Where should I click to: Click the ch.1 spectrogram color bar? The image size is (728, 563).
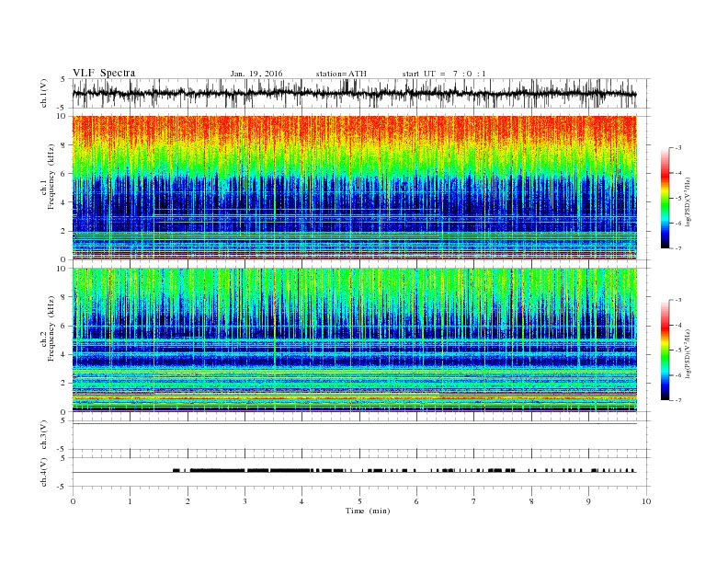coord(665,199)
